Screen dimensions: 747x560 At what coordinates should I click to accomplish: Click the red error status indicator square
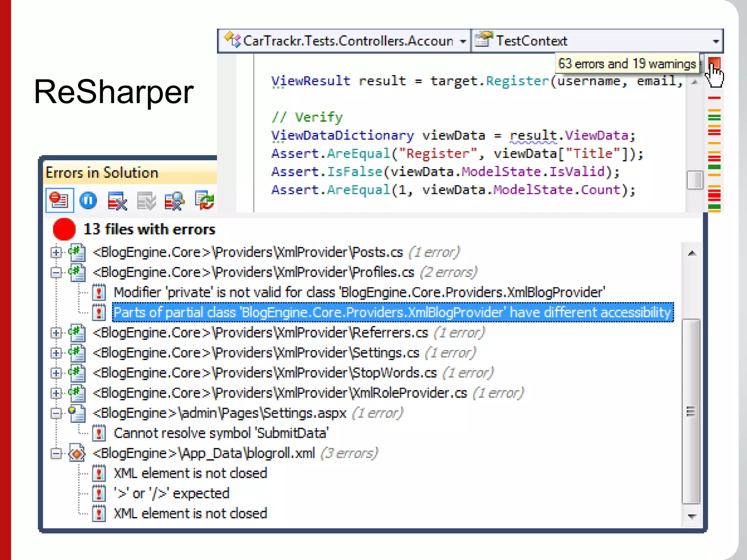pos(714,63)
